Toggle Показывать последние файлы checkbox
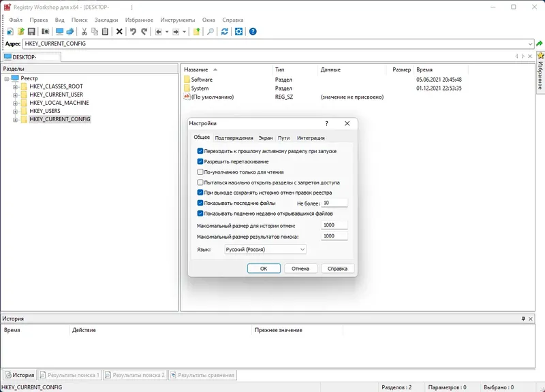 [200, 203]
